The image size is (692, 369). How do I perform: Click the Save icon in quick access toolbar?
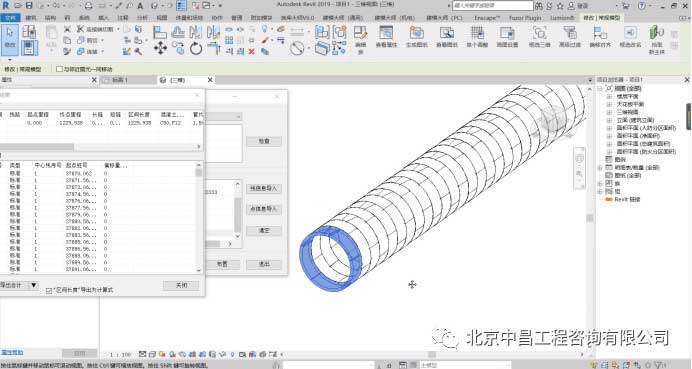click(x=29, y=6)
